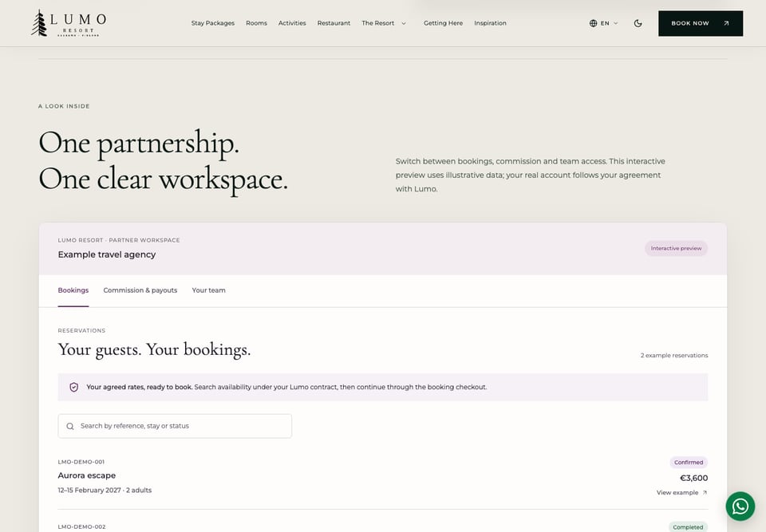The image size is (766, 532).
Task: Click arrow icon beside View example
Action: coord(705,492)
